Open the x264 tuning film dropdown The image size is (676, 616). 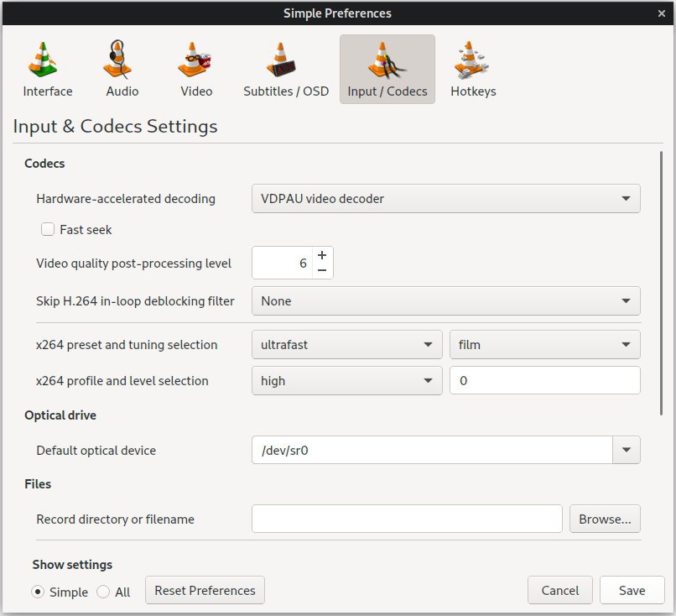coord(544,344)
